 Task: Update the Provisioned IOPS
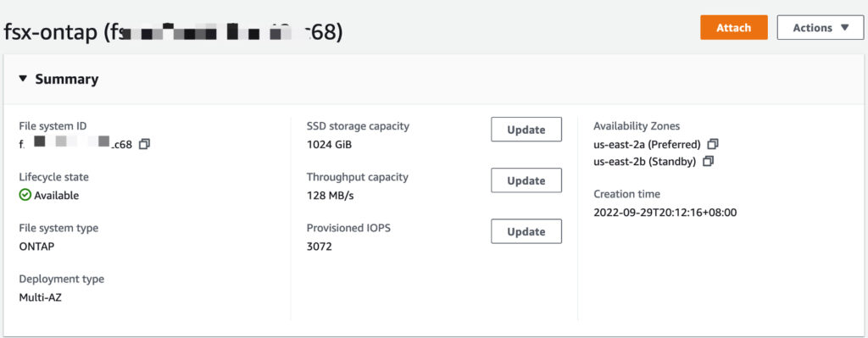pos(526,231)
